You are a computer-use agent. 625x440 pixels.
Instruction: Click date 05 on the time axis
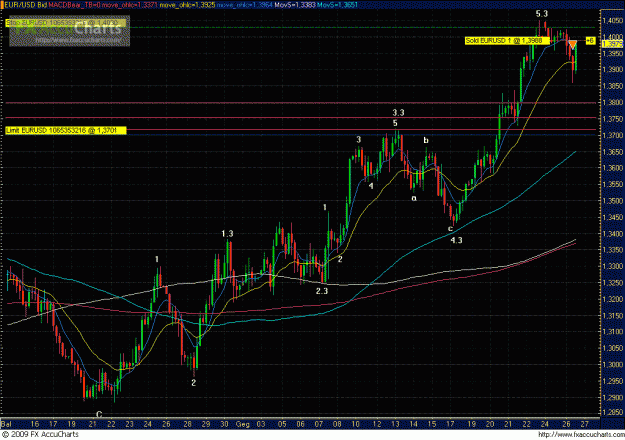click(x=282, y=424)
